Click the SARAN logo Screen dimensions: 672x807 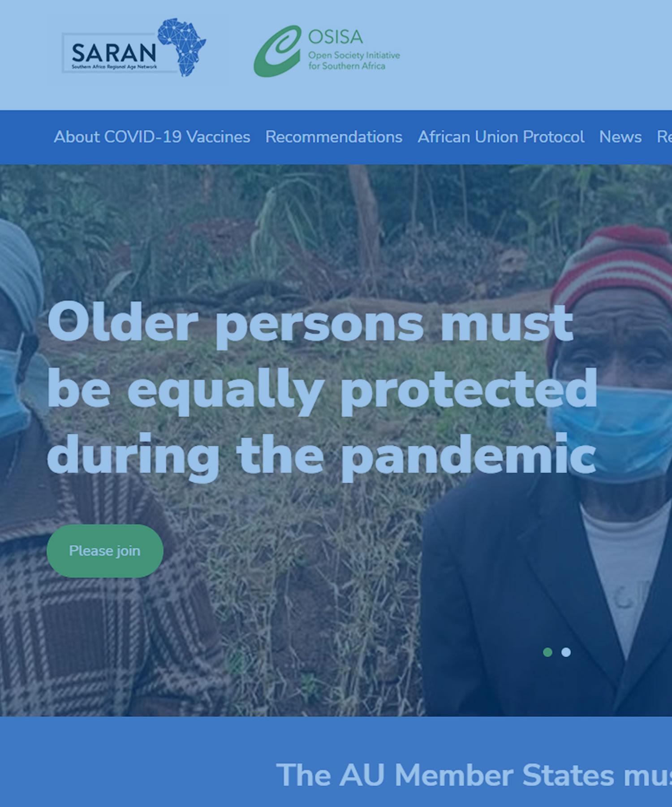134,48
